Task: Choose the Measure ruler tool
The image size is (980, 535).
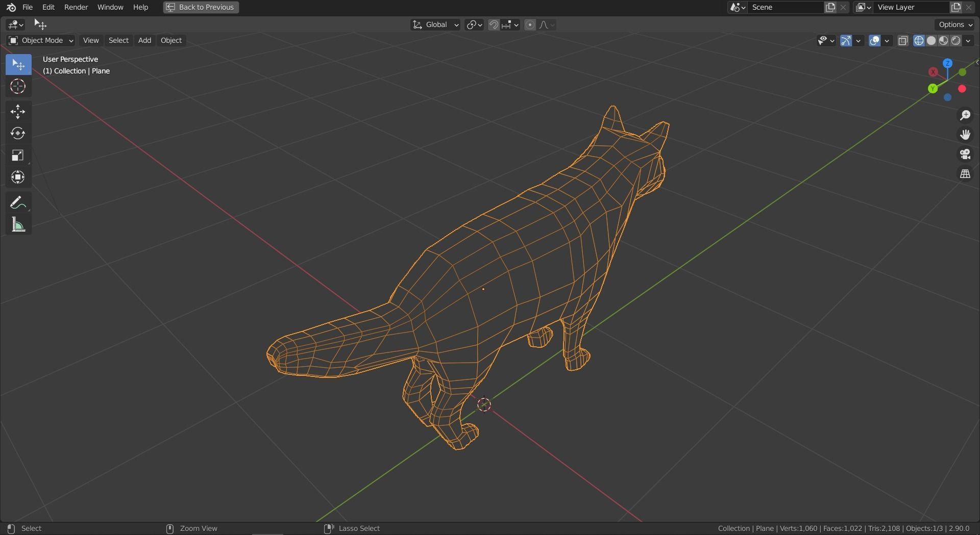Action: click(18, 225)
